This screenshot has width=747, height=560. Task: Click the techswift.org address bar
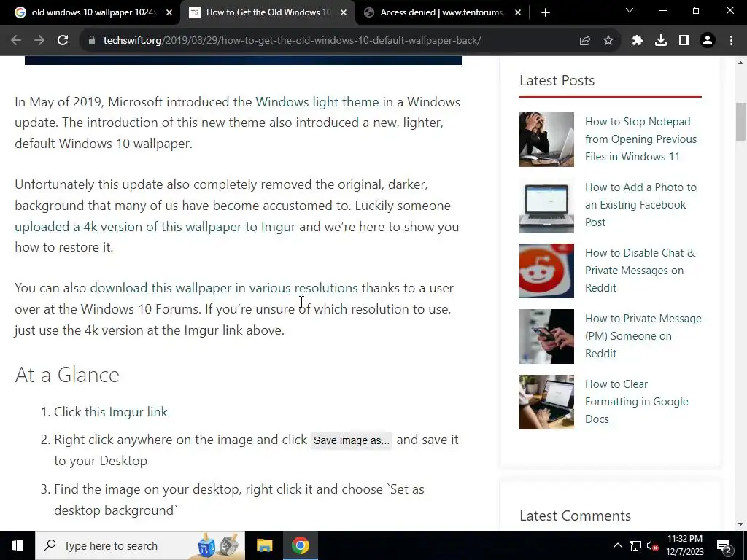click(292, 41)
